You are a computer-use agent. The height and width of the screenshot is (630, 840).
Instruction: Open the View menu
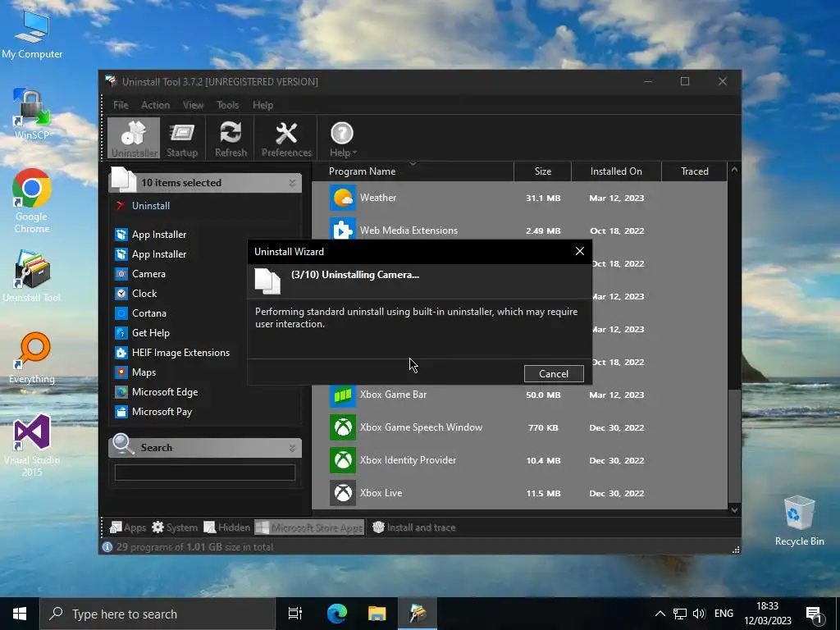[x=193, y=105]
